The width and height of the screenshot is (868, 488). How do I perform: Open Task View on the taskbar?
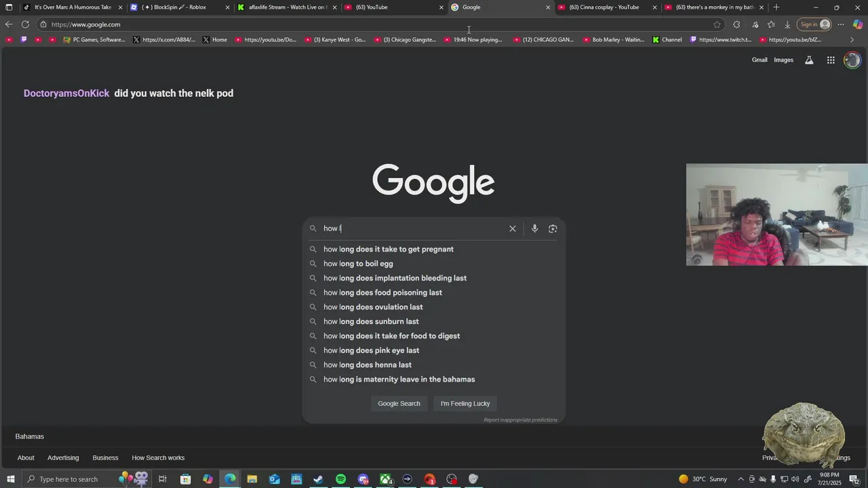[163, 479]
